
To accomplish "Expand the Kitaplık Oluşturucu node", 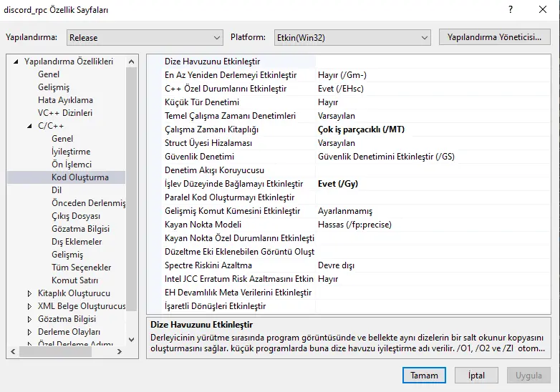I will tap(29, 293).
